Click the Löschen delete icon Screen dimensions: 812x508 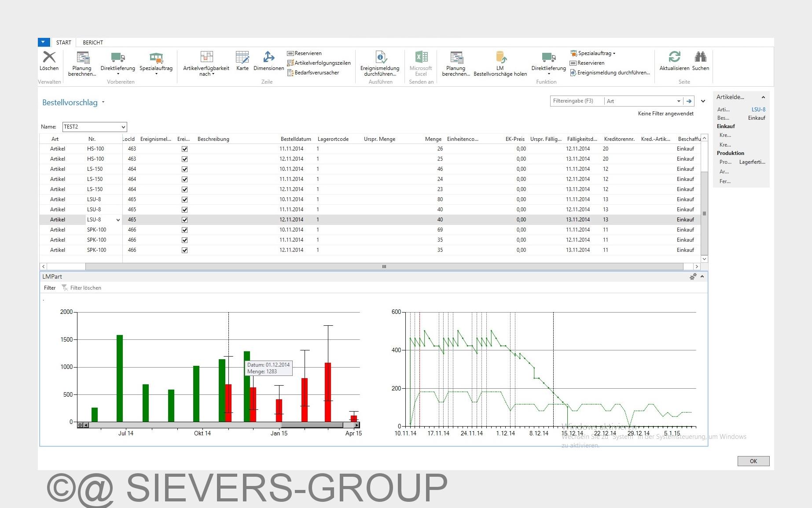49,57
